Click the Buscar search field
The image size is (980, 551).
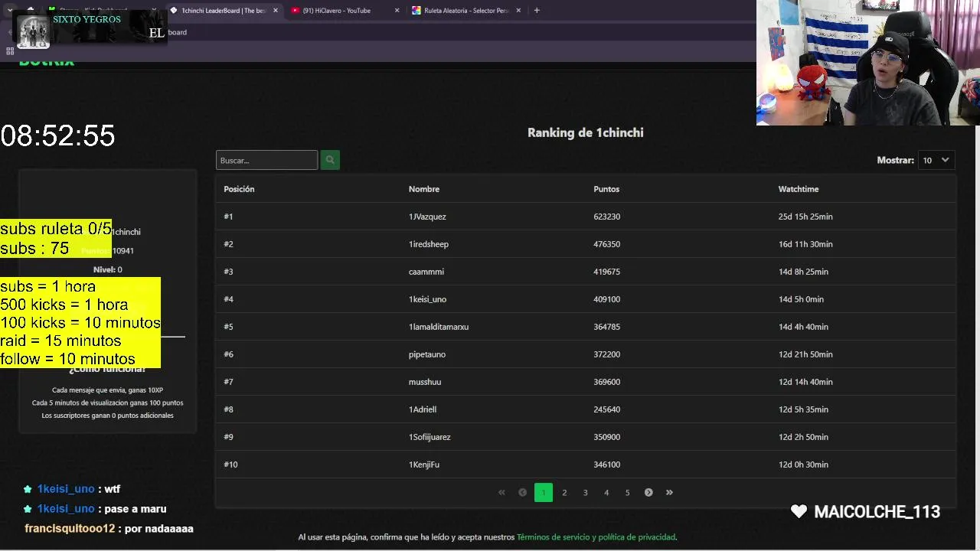point(266,160)
